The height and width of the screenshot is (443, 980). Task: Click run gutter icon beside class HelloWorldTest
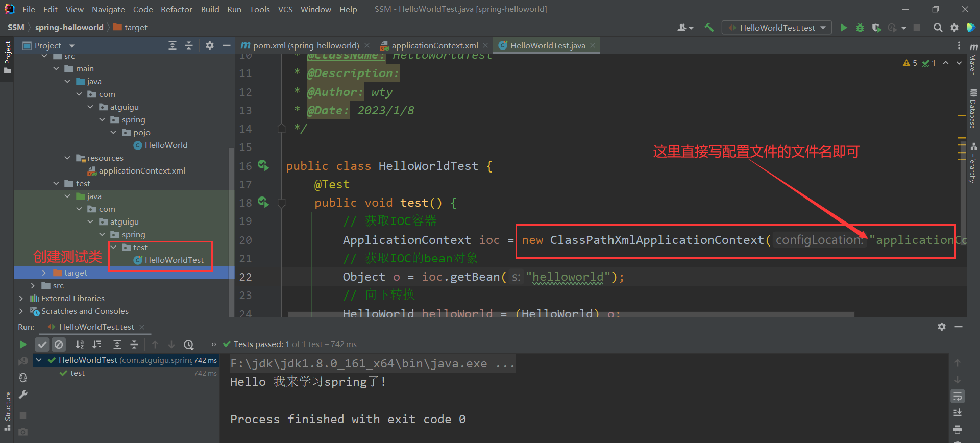coord(263,165)
